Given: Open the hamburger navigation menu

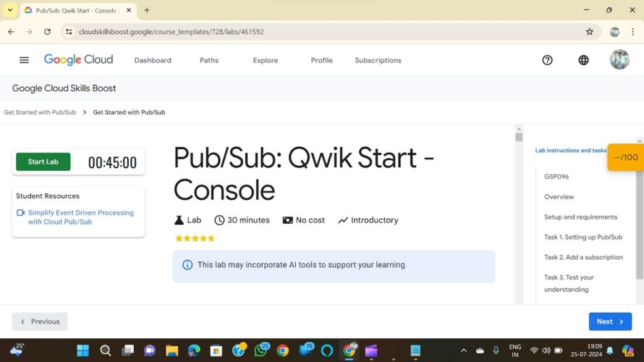Looking at the screenshot, I should coord(24,60).
